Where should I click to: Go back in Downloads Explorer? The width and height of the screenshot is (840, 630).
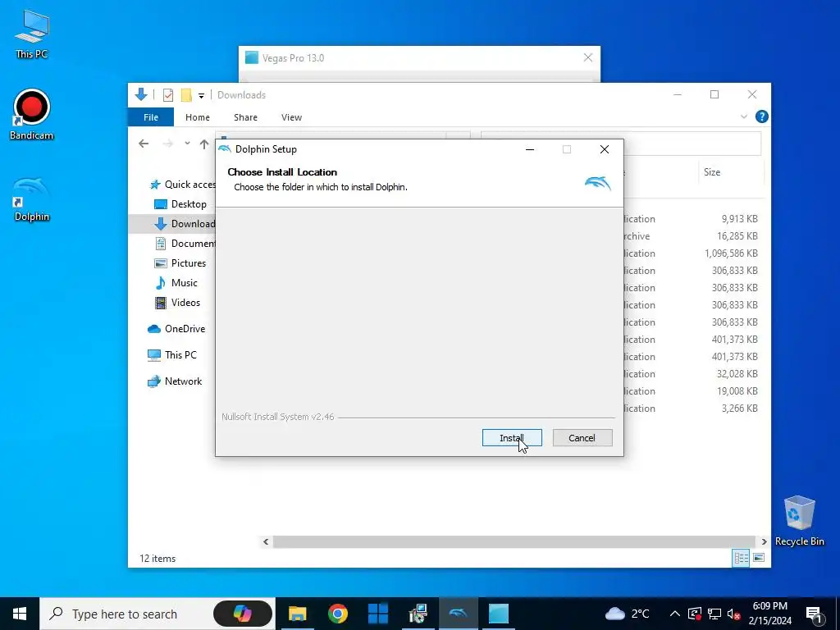(144, 144)
